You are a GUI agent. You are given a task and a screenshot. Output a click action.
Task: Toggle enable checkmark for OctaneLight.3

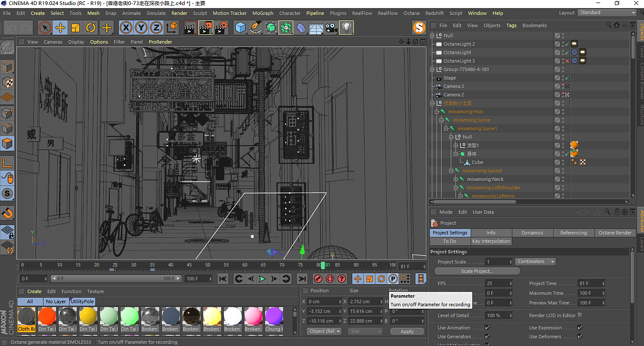point(567,61)
